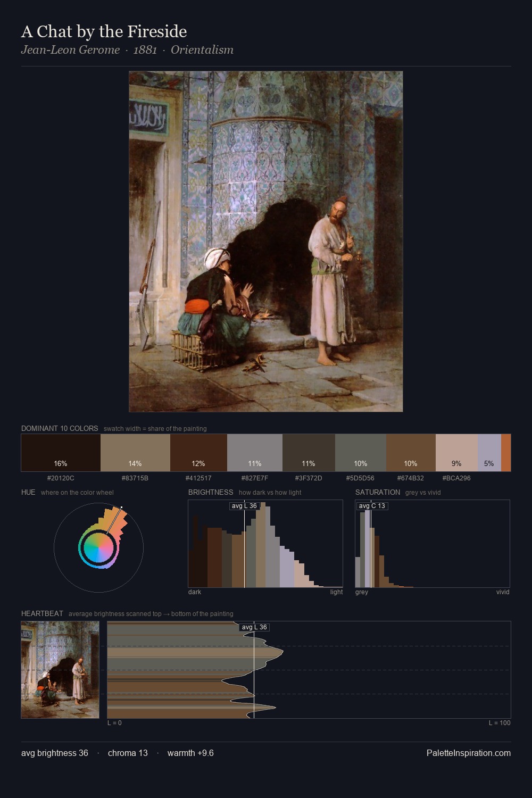
Task: Click the hex code #BCA296 text
Action: [456, 478]
